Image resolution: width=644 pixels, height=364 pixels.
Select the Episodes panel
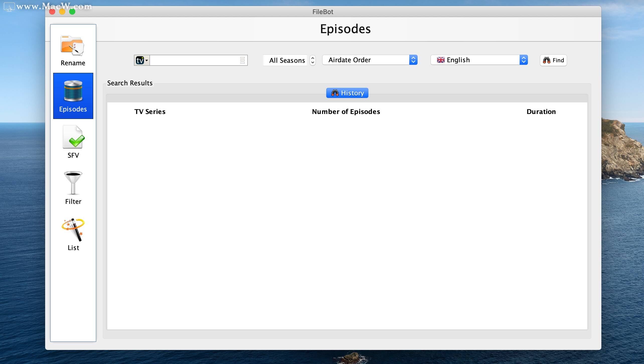click(73, 96)
